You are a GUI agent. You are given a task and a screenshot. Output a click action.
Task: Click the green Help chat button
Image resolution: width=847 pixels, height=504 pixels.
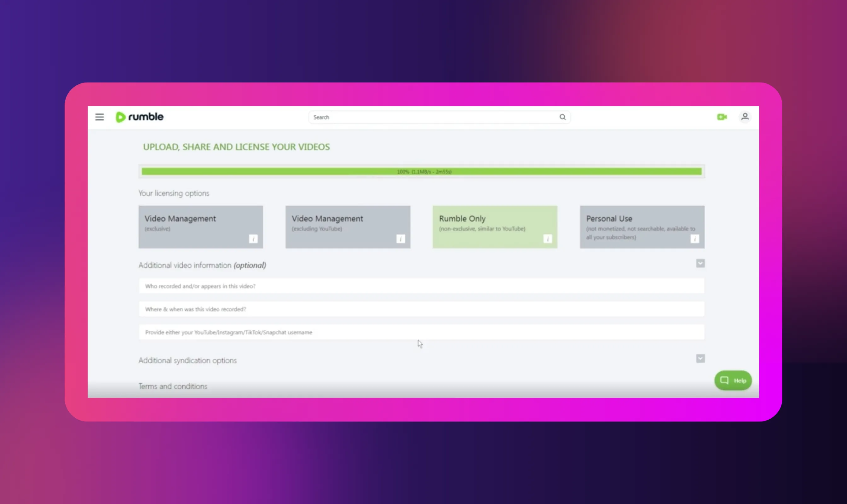[x=733, y=381]
